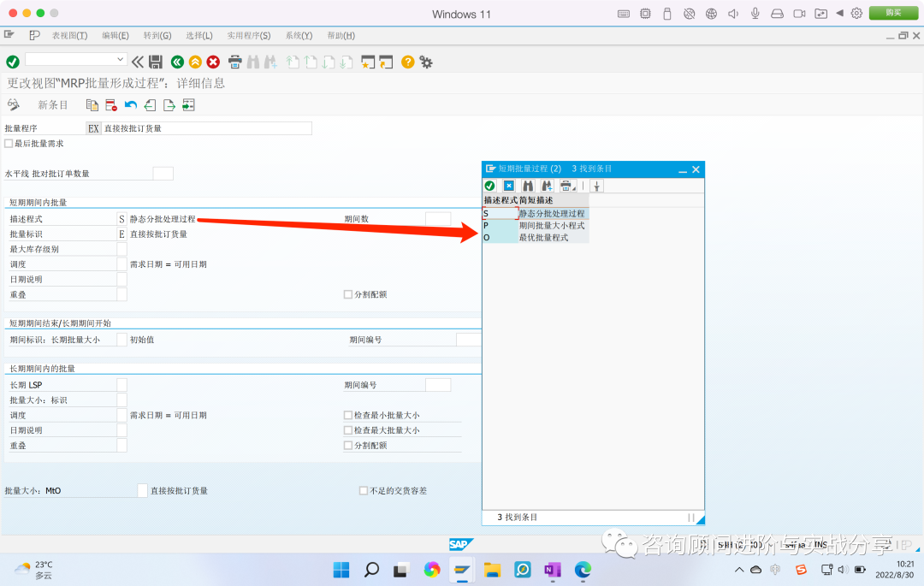Go to Previous entry icon

tap(151, 105)
